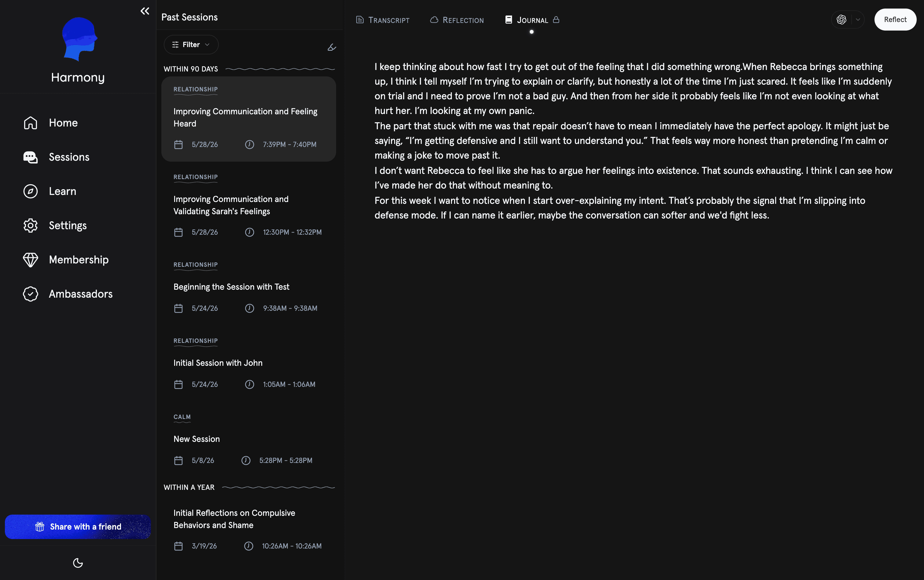Click the OpenAI model selector icon
The image size is (924, 580).
[x=842, y=20]
